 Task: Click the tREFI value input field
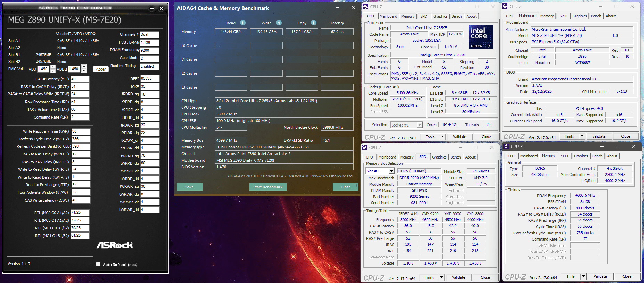(150, 79)
